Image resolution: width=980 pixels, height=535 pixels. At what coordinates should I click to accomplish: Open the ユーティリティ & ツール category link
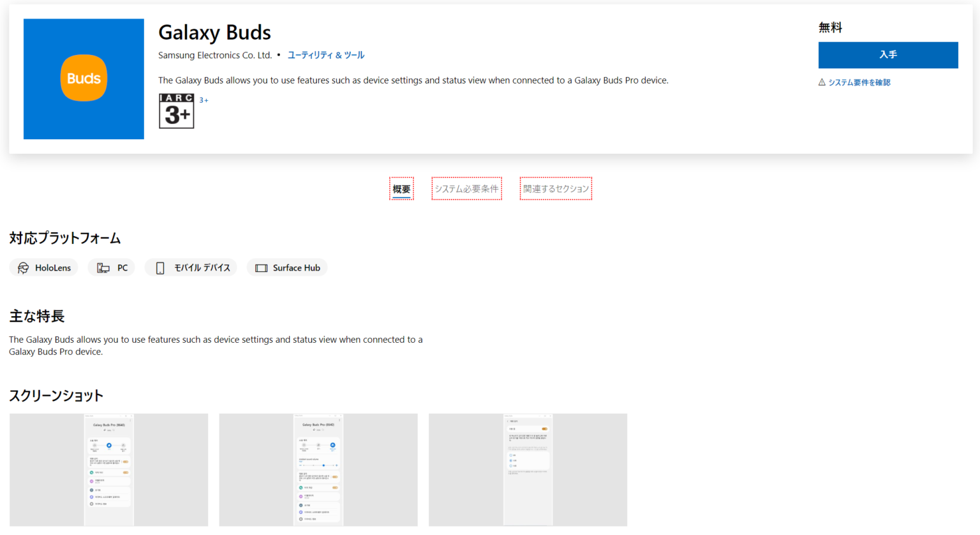coord(326,56)
